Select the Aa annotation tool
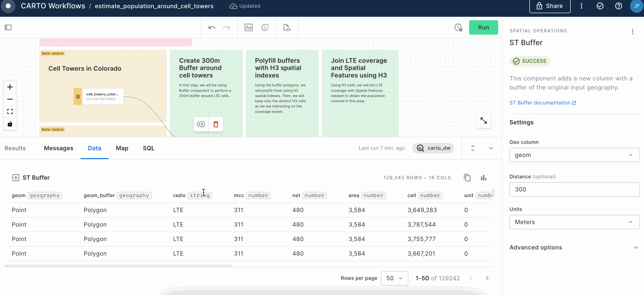This screenshot has height=295, width=644. tap(248, 27)
